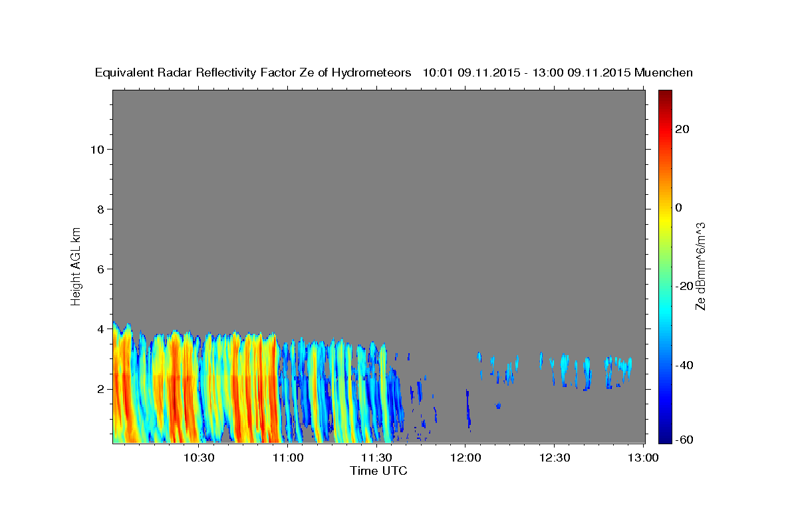Image resolution: width=798 pixels, height=532 pixels.
Task: Click the 'Ze dBmm^6/m^3' colorbar unit label
Action: [700, 266]
